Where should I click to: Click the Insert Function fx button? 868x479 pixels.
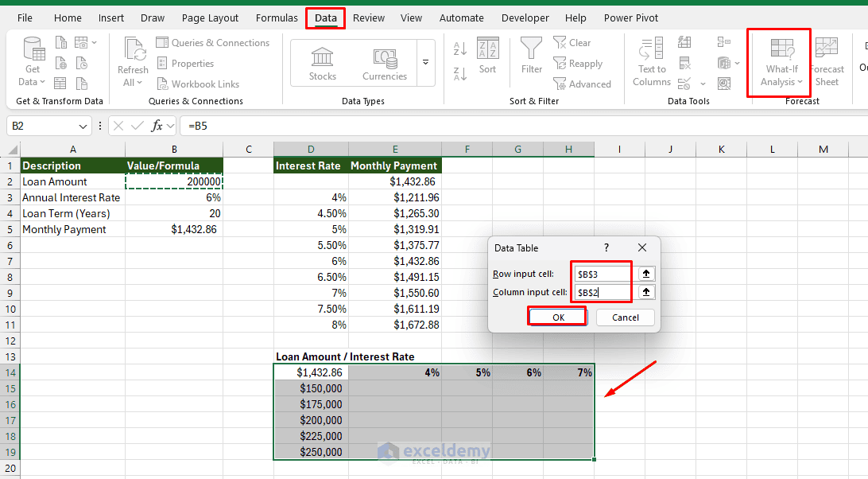[157, 126]
